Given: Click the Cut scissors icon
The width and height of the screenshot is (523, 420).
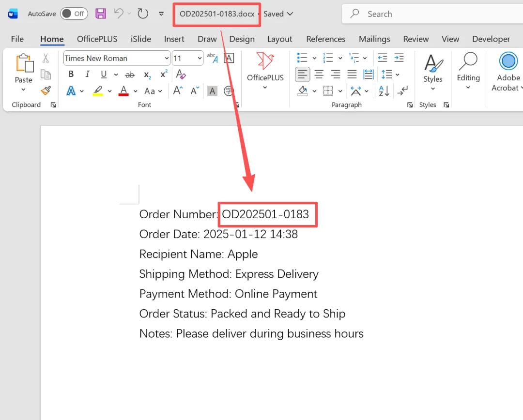Looking at the screenshot, I should coord(46,59).
